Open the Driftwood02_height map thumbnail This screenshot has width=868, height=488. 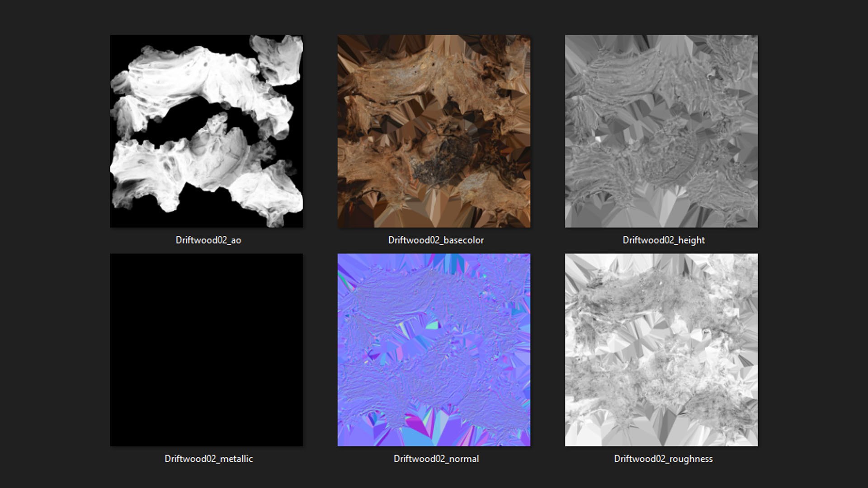[661, 131]
